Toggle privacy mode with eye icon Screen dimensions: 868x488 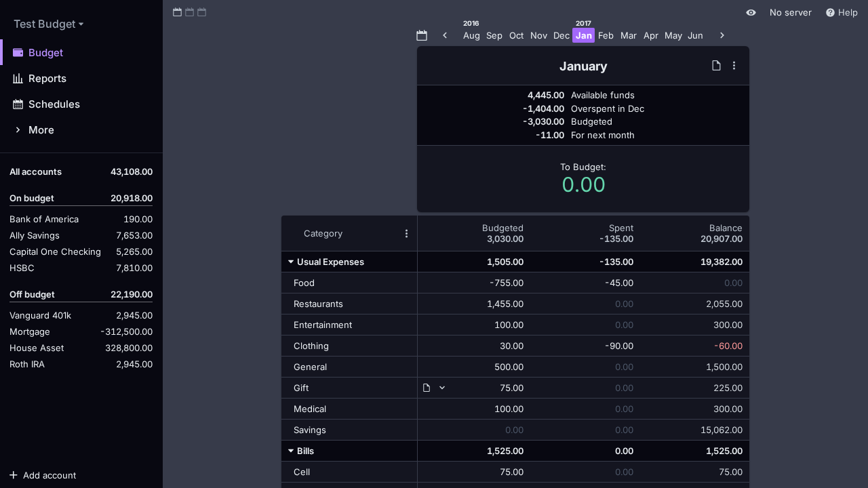click(x=751, y=12)
